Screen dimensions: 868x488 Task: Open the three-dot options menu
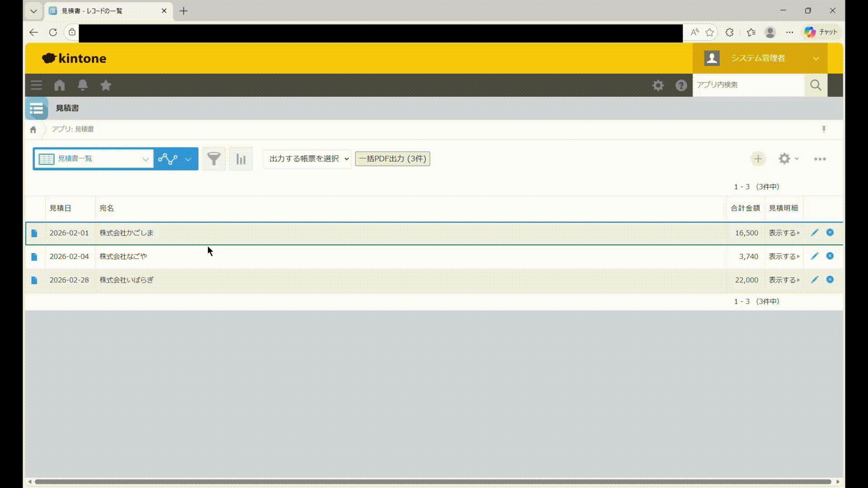(x=820, y=159)
